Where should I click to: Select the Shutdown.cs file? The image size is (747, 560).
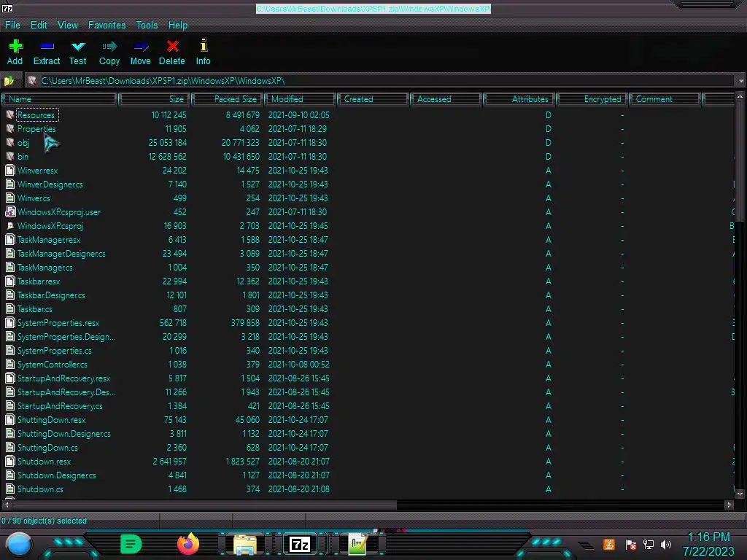point(40,489)
